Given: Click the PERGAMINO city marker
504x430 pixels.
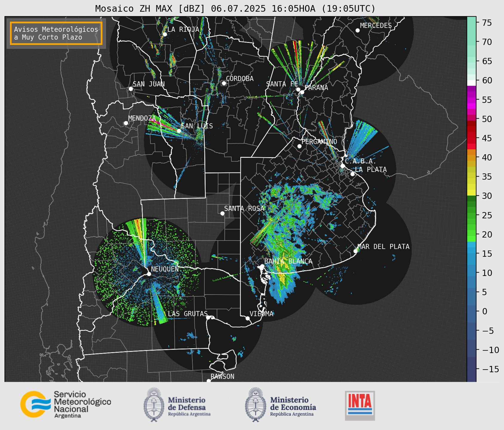Looking at the screenshot, I should [x=299, y=146].
